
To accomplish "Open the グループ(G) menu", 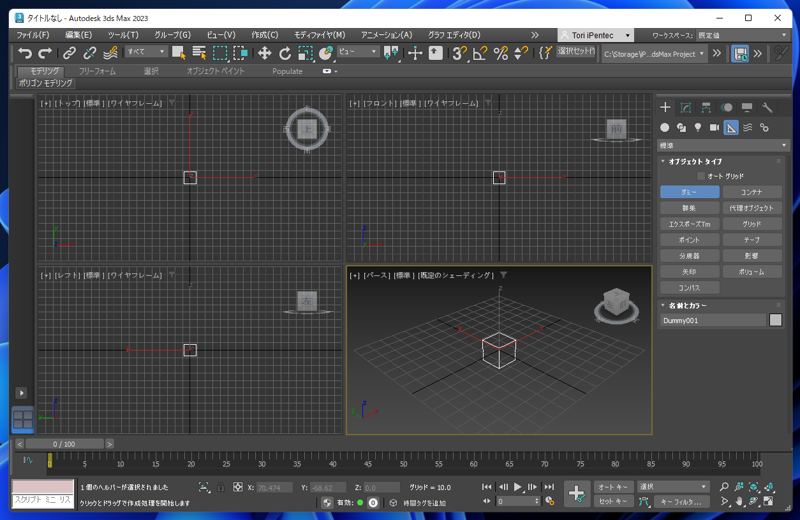I will pos(172,35).
